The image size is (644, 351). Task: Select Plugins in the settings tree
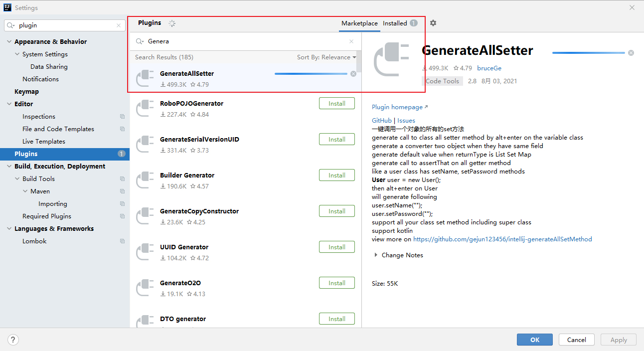[65, 154]
